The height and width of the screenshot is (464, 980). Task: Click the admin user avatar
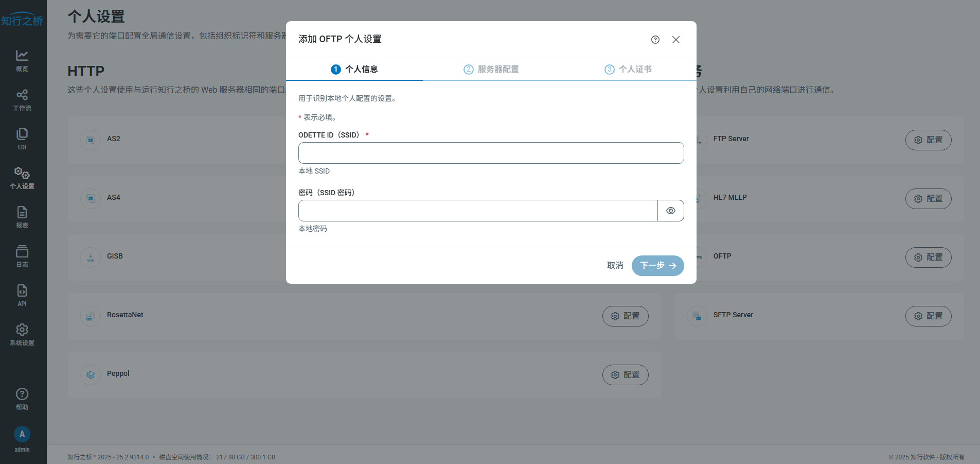pyautogui.click(x=22, y=434)
